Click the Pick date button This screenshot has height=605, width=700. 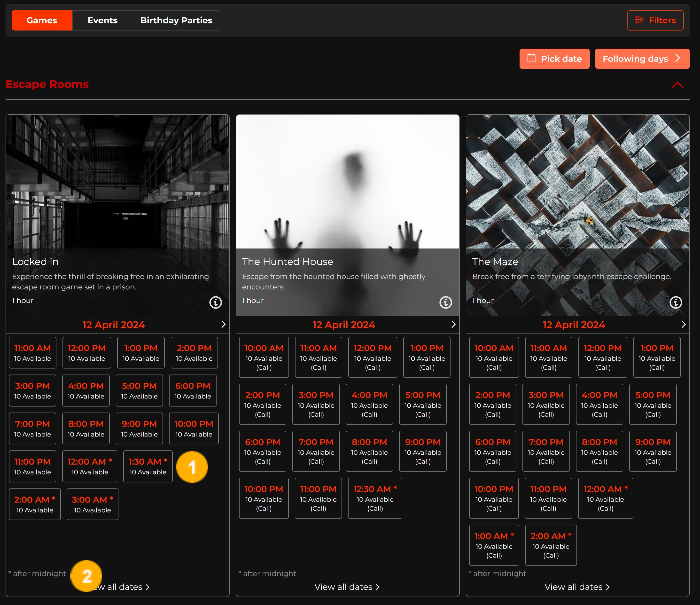(x=554, y=59)
